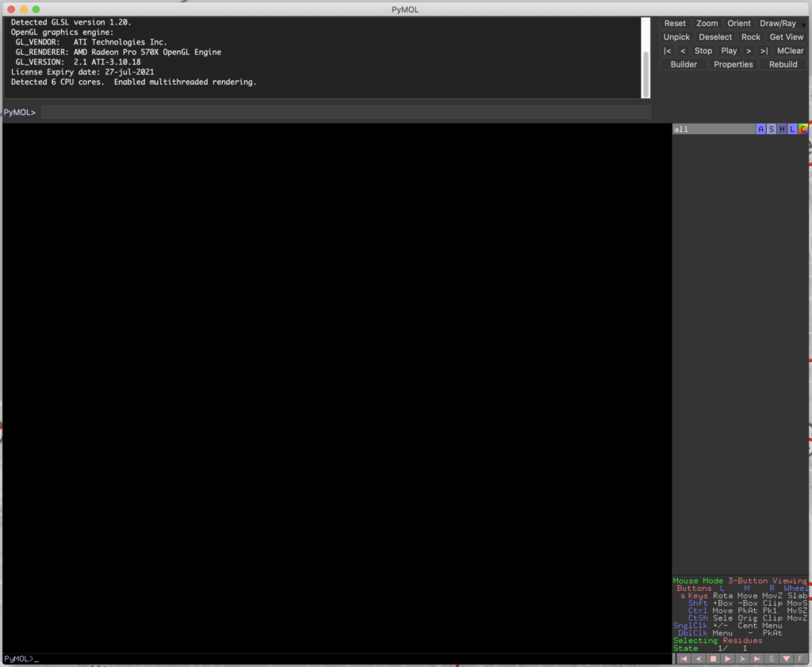Open the Show (S) menu for all
The image size is (812, 667).
(771, 129)
